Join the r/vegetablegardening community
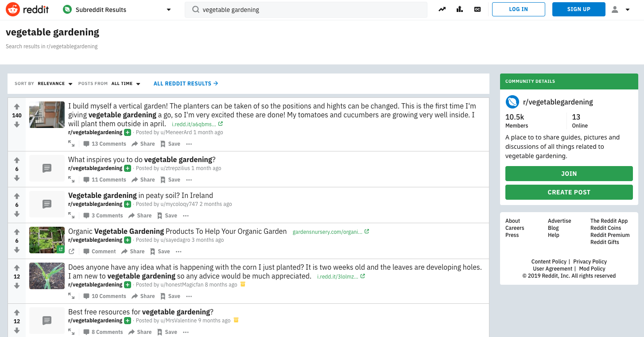This screenshot has height=337, width=644. pos(569,174)
